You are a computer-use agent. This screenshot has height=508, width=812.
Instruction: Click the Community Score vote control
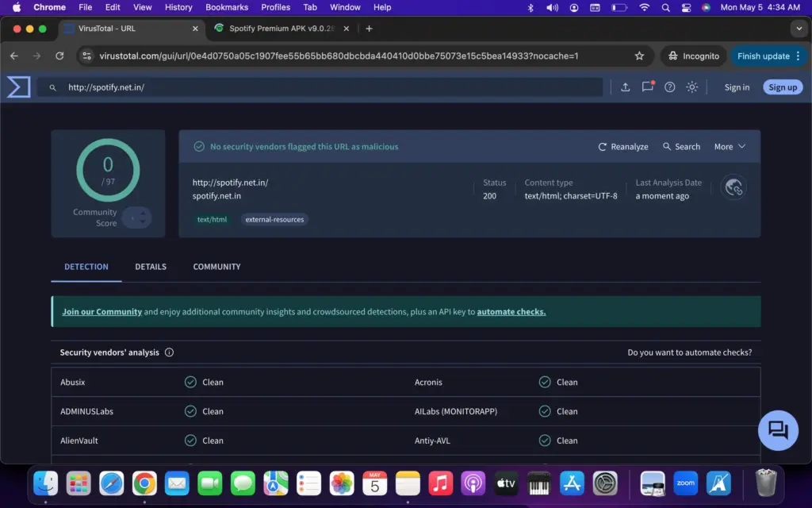[x=136, y=217]
